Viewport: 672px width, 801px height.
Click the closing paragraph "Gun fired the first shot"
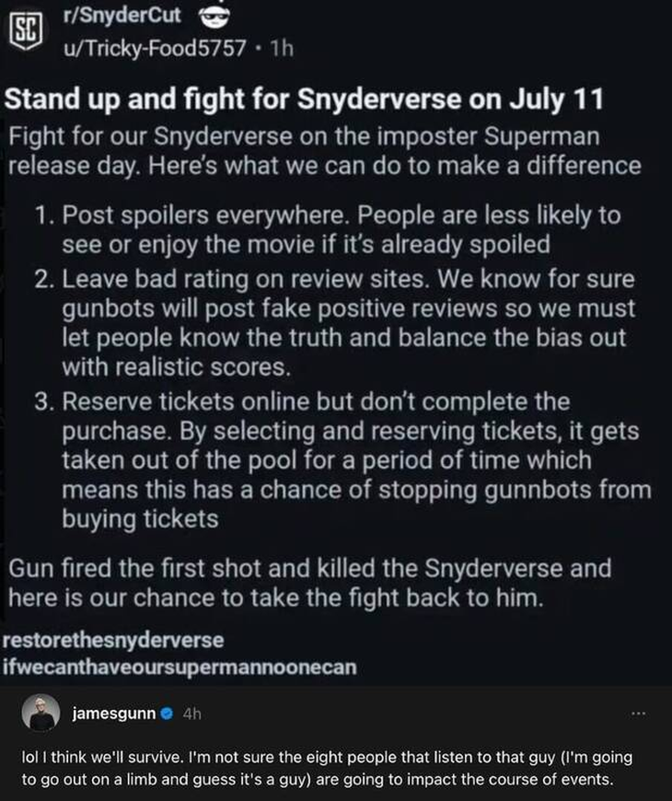pyautogui.click(x=309, y=582)
